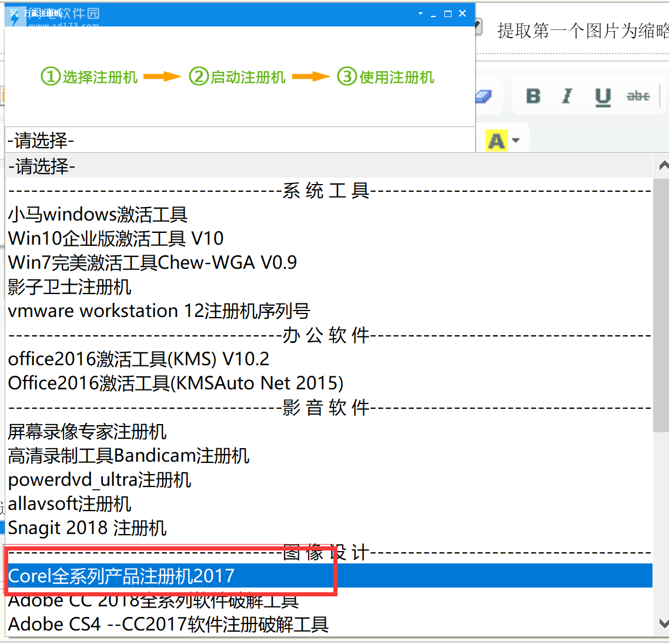Toggle strikethrough in the background editor toolbar
This screenshot has width=669, height=644.
coord(638,96)
